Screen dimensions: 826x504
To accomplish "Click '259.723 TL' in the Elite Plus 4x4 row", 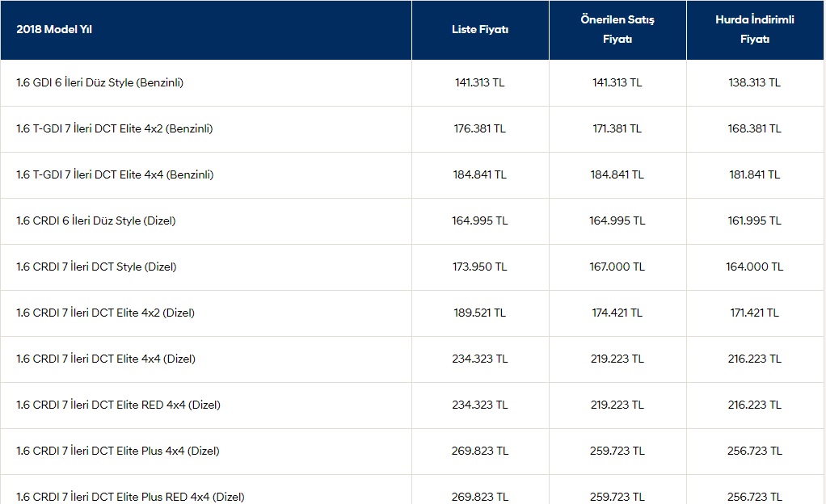I will [x=617, y=451].
